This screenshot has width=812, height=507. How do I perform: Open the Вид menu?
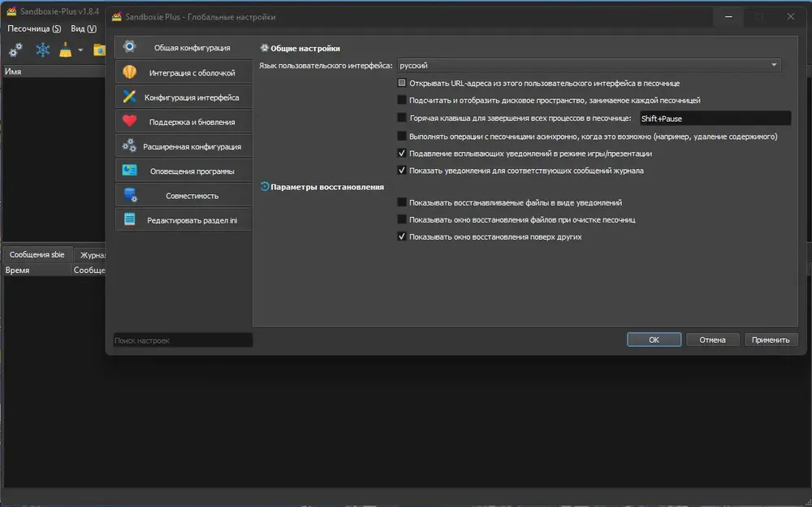point(84,28)
